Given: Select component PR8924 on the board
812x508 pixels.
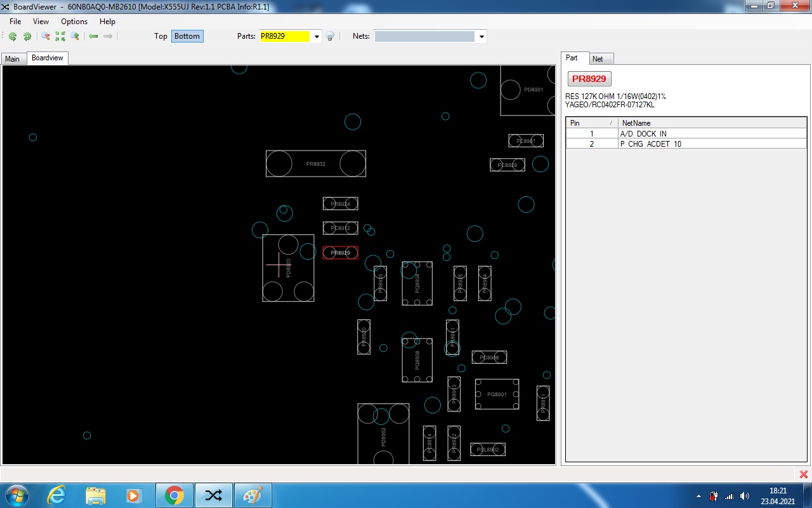Looking at the screenshot, I should [x=341, y=204].
